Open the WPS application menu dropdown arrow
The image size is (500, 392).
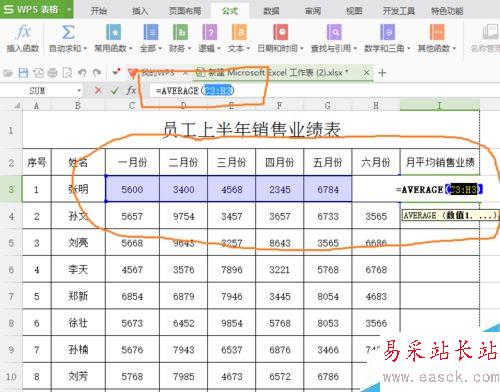[x=68, y=9]
